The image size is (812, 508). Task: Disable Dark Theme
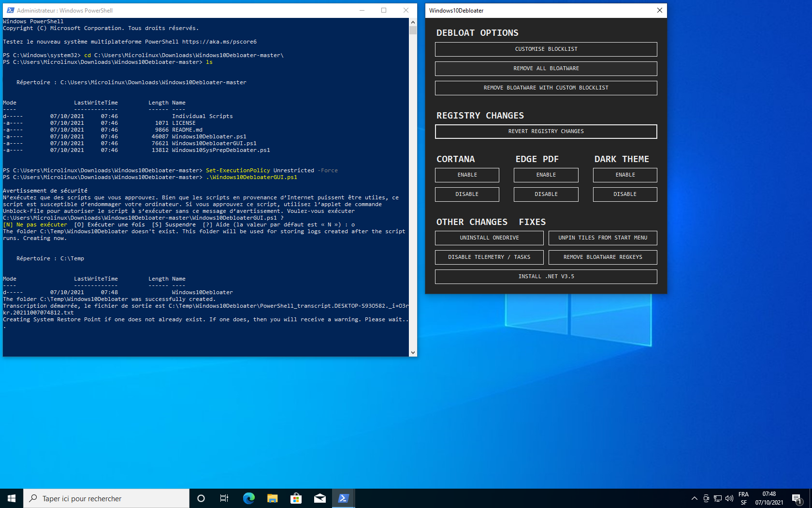625,194
